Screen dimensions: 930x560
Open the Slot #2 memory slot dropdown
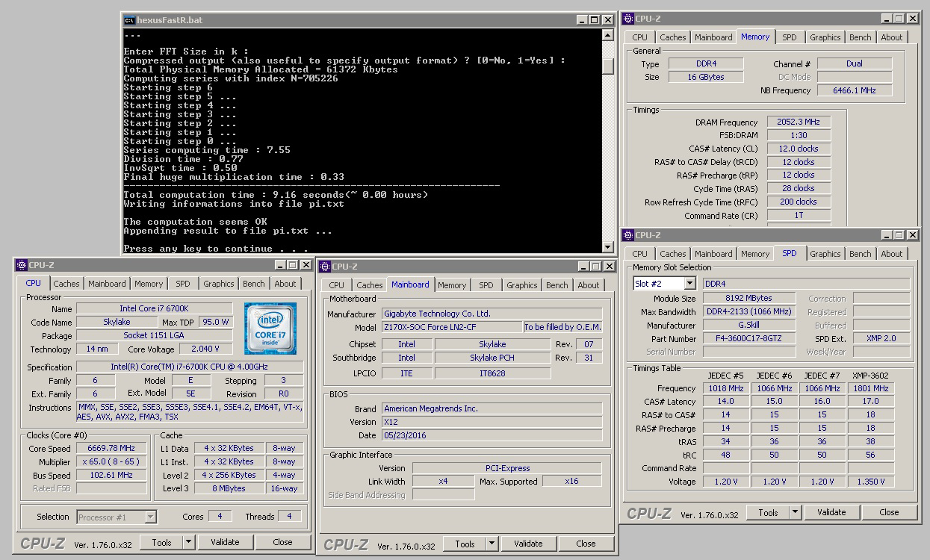pyautogui.click(x=689, y=284)
